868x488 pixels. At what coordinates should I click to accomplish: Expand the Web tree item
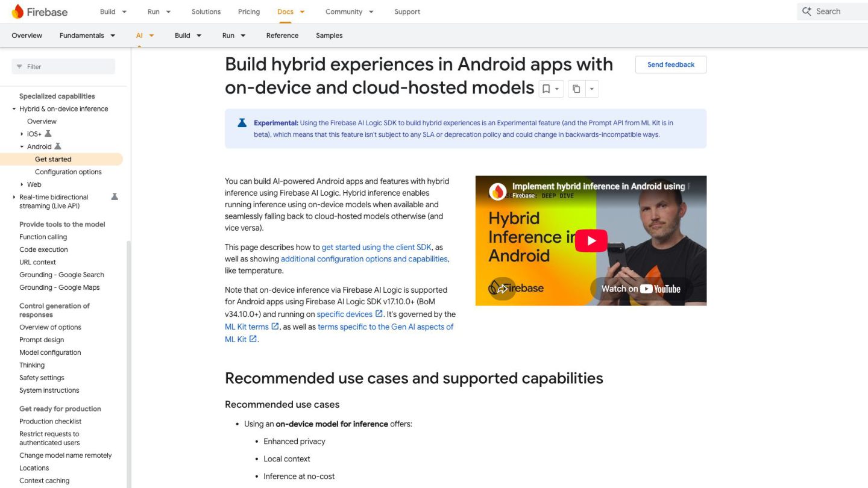tap(22, 185)
